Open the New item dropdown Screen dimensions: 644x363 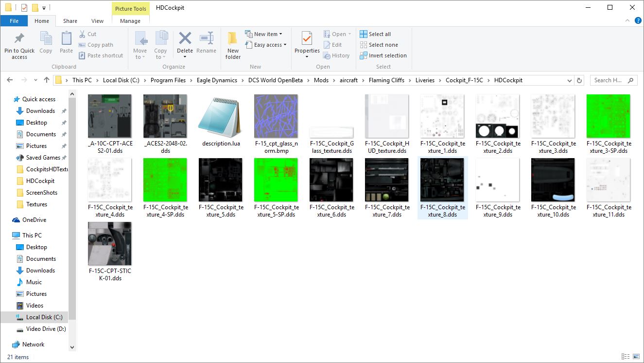tap(264, 34)
